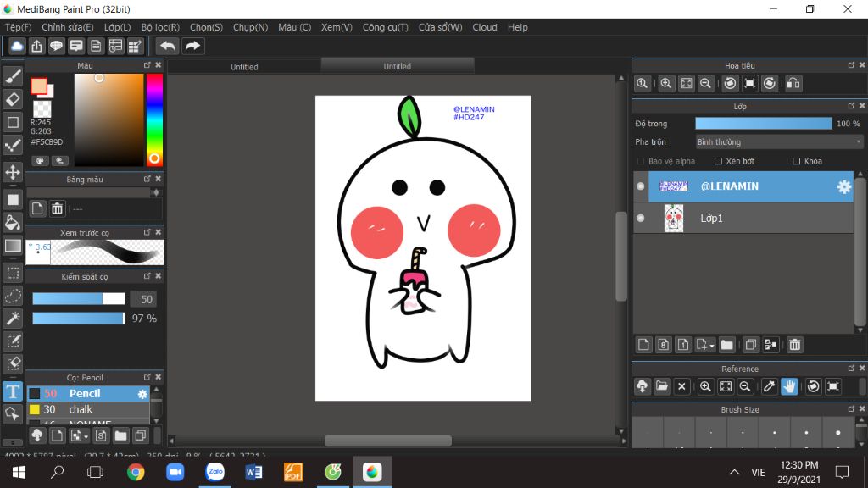The width and height of the screenshot is (868, 488).
Task: Select the Magic Wand tool
Action: pos(13,319)
